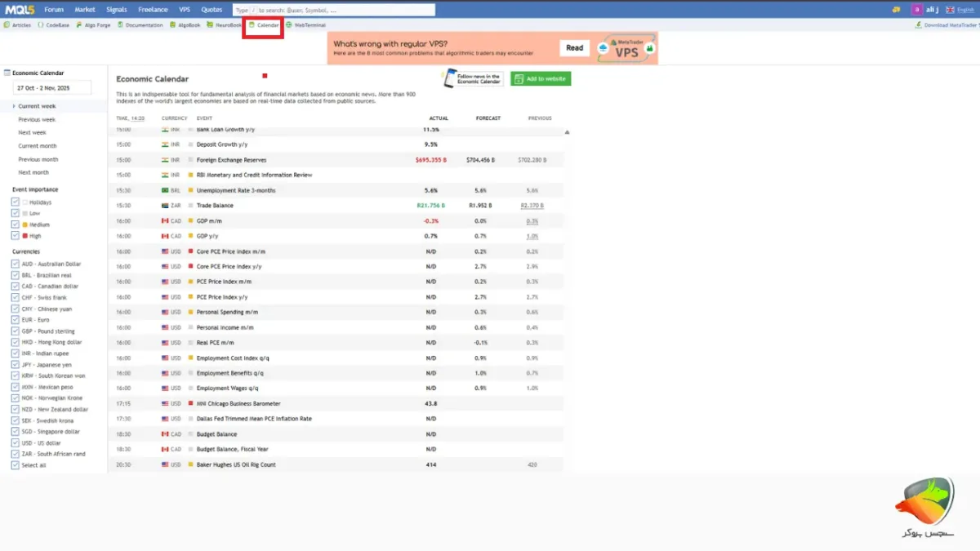Open the RBI Monetary and Credit Information Review event

[x=254, y=175]
